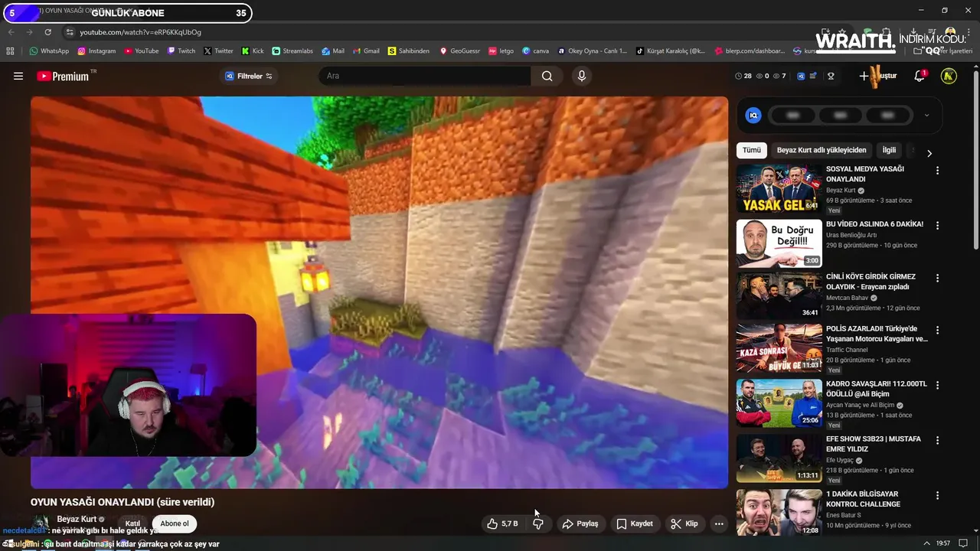The height and width of the screenshot is (551, 980).
Task: Open options menu for EFE SHOW S3B23 video
Action: coord(937,440)
